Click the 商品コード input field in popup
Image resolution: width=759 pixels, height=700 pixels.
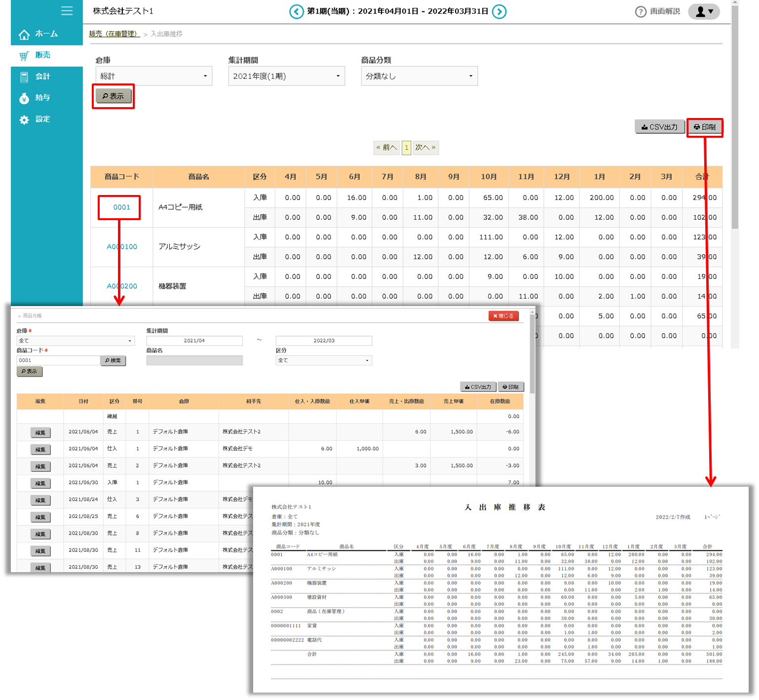[58, 360]
